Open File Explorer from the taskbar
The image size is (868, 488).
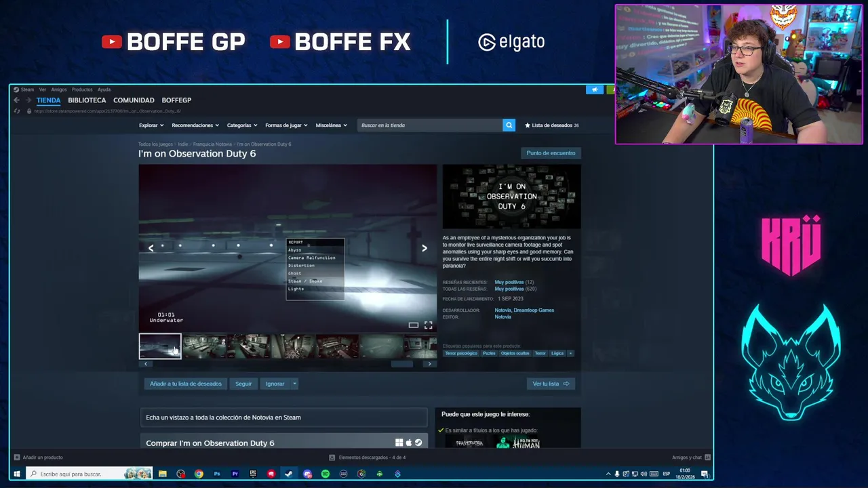(x=163, y=474)
